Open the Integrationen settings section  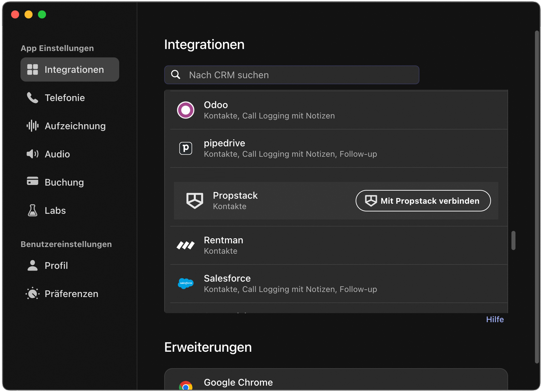point(70,69)
